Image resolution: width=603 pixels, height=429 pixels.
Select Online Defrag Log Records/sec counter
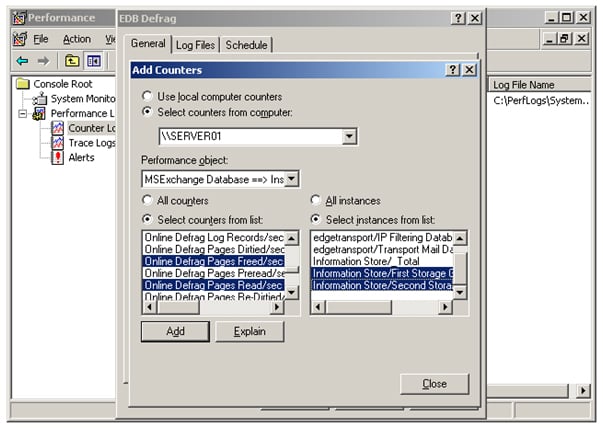[x=214, y=237]
